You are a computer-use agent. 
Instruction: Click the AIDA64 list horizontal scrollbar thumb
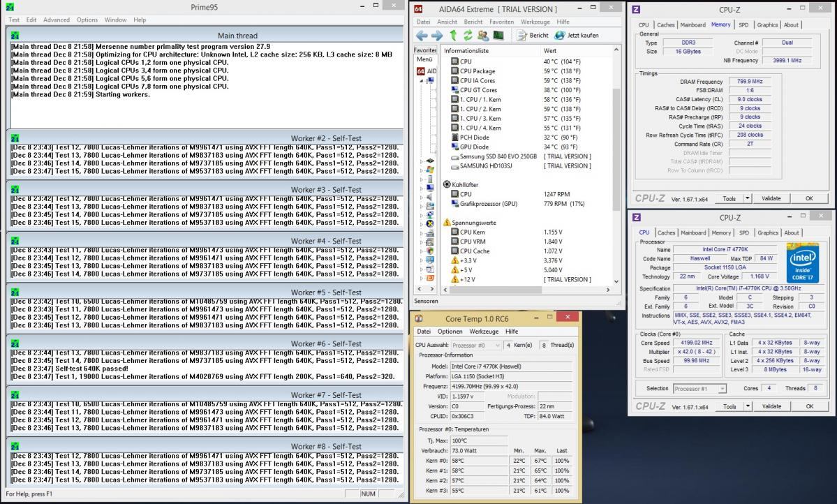coord(495,290)
